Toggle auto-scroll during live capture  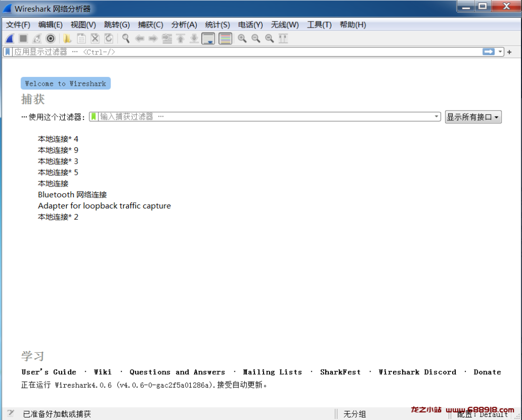(208, 39)
